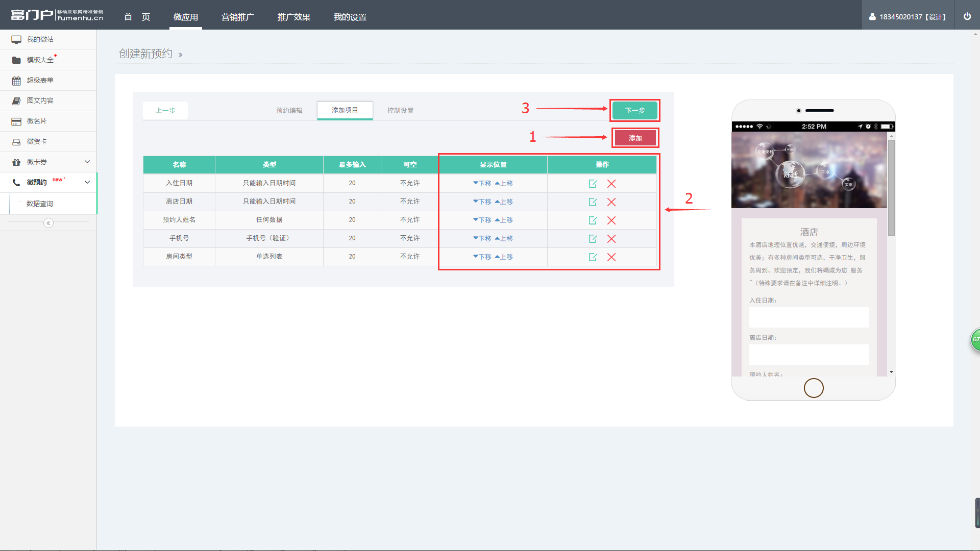The height and width of the screenshot is (551, 980).
Task: Move 房间类型 row down with 下移
Action: (482, 257)
